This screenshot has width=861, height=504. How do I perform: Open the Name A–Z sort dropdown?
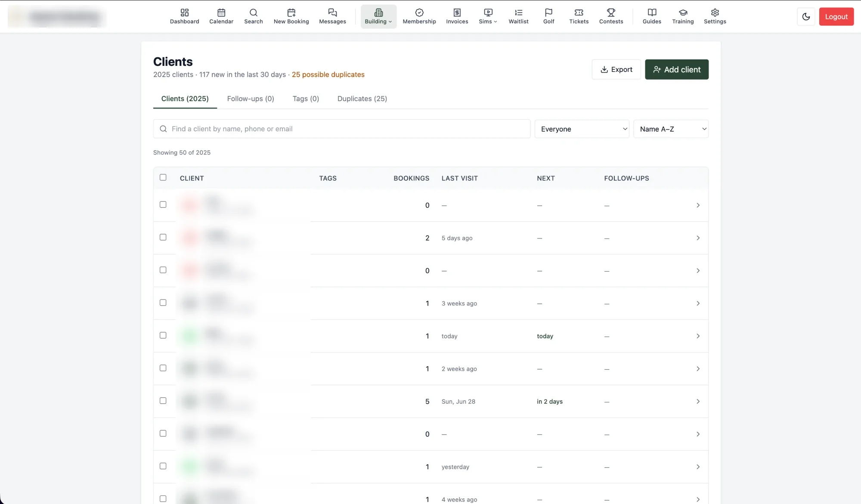(671, 129)
